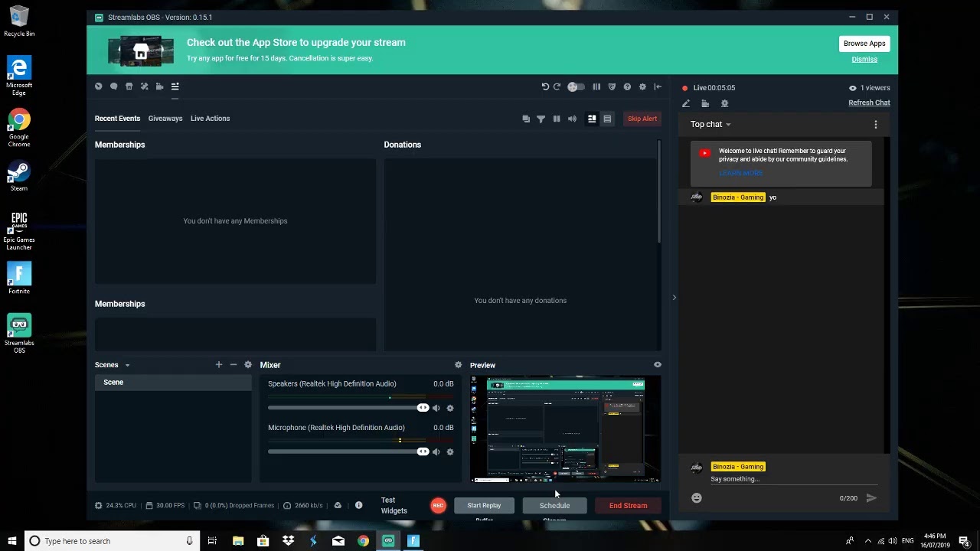Toggle Preview visibility eye icon
The width and height of the screenshot is (980, 551).
click(x=657, y=365)
